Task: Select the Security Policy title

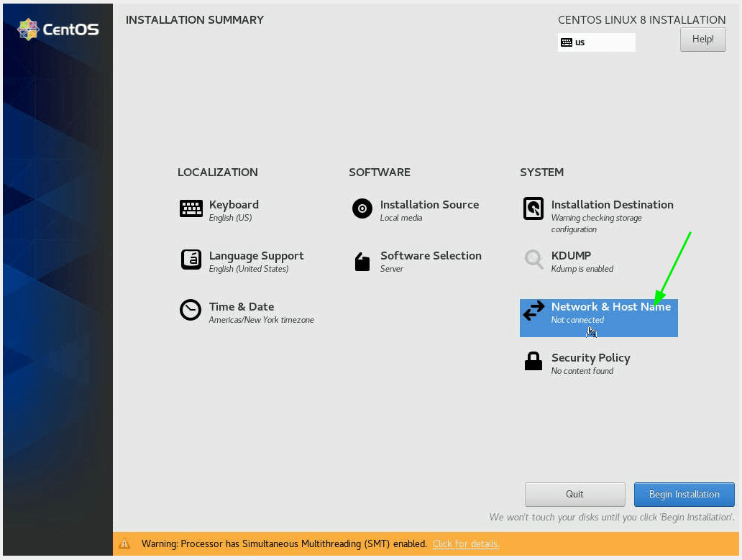Action: click(x=590, y=358)
